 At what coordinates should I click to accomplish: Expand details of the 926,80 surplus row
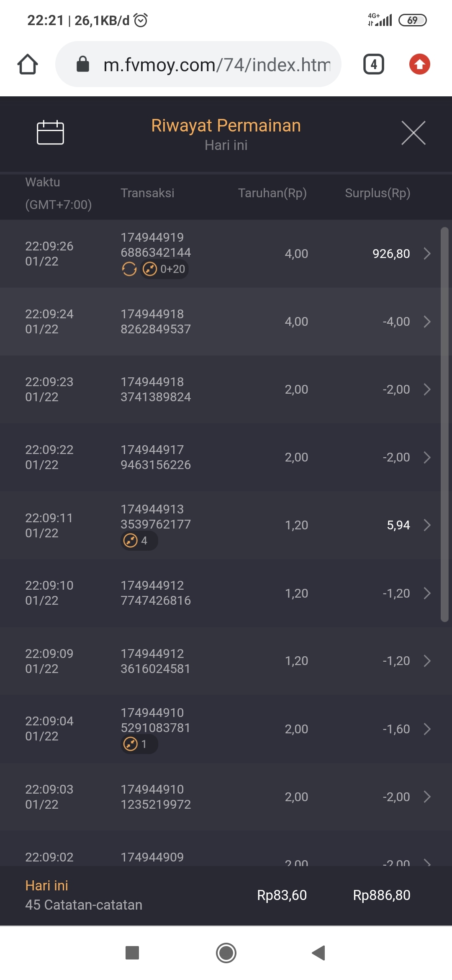pyautogui.click(x=427, y=253)
